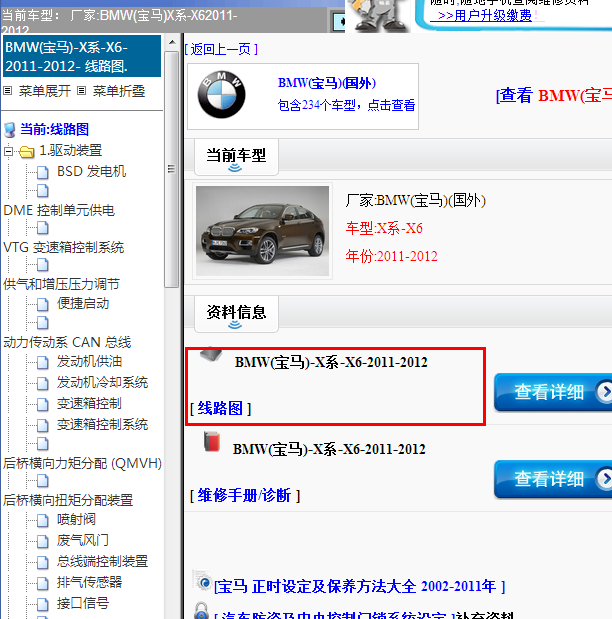This screenshot has width=612, height=619.
Task: Open DME 控制单元供电 entry
Action: tap(59, 210)
